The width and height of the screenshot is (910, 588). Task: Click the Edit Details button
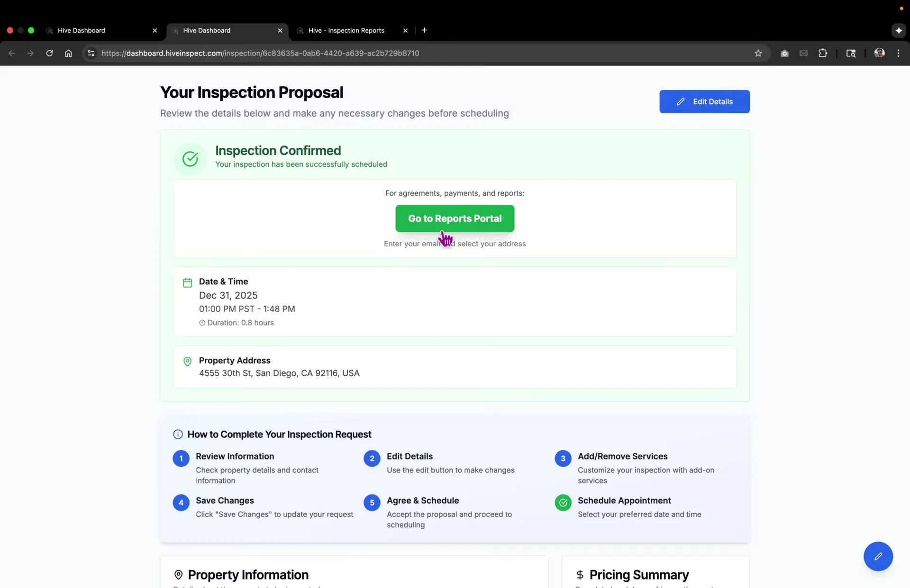(x=704, y=101)
